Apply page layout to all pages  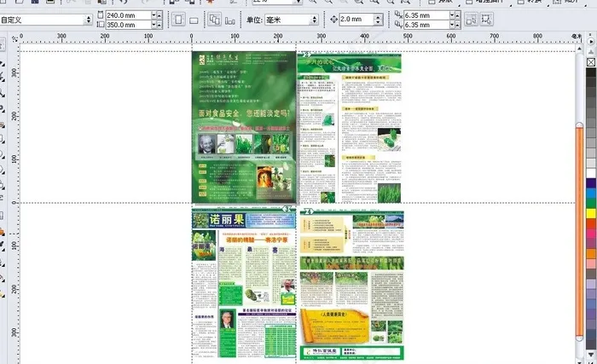coord(213,19)
